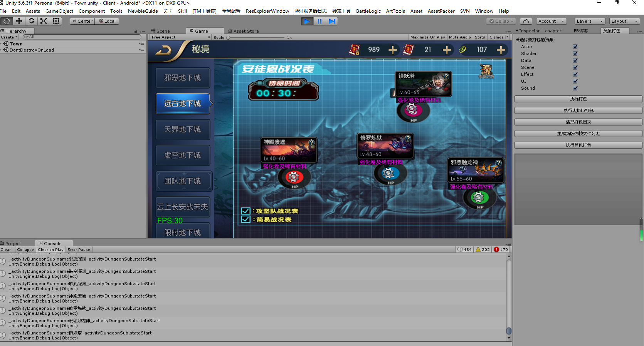Open the GameObject menu

tap(59, 11)
